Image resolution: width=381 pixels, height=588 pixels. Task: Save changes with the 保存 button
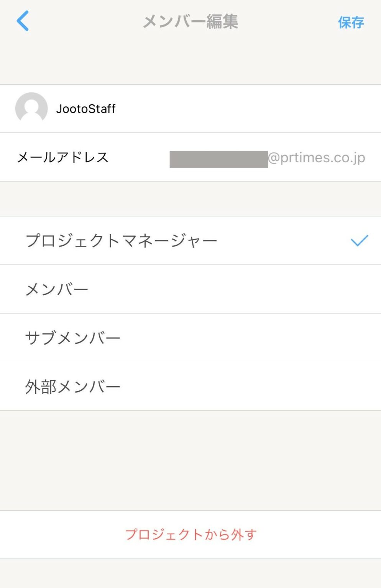pyautogui.click(x=351, y=23)
